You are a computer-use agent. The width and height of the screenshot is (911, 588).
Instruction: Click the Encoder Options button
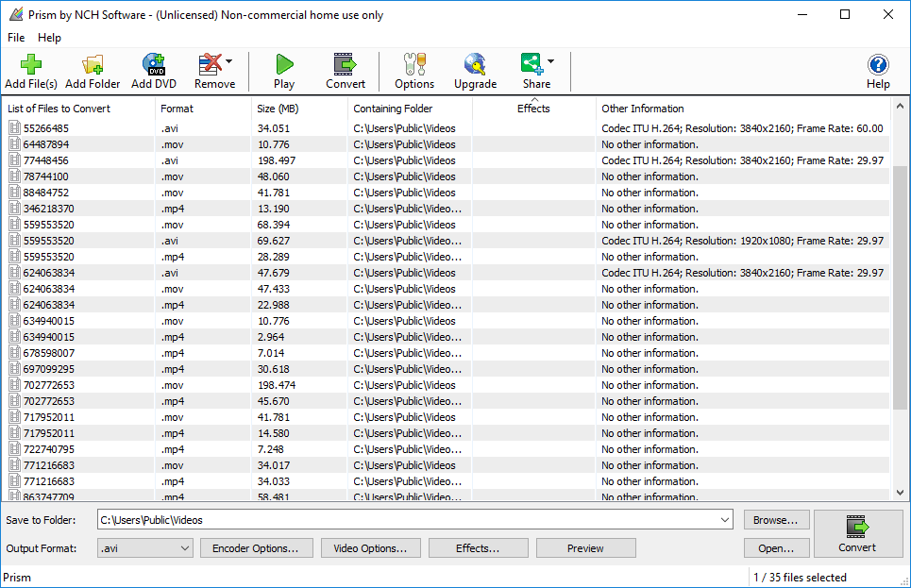pos(256,547)
